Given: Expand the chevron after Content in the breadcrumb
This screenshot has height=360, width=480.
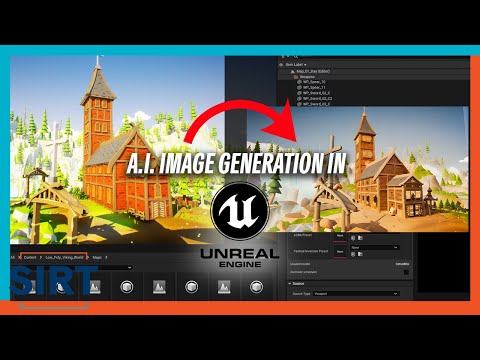Looking at the screenshot, I should coord(41,257).
